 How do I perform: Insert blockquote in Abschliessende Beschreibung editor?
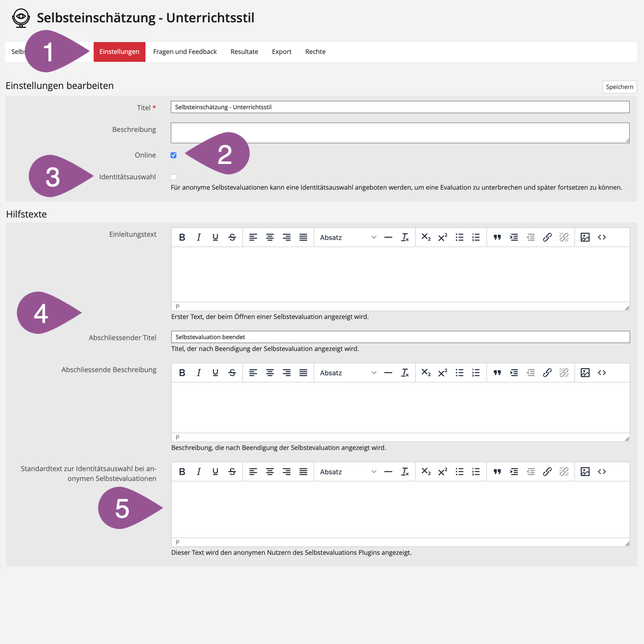tap(497, 373)
